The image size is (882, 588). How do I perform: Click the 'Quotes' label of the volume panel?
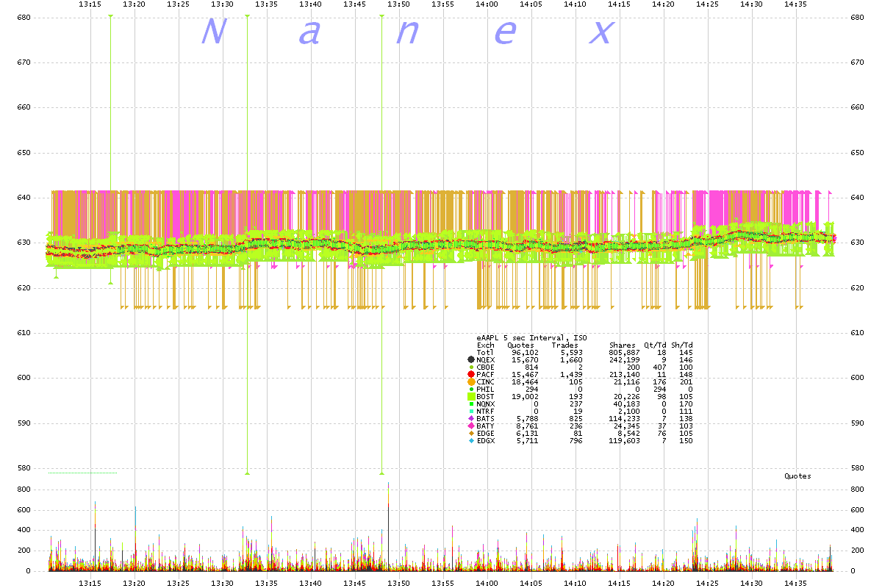click(797, 476)
